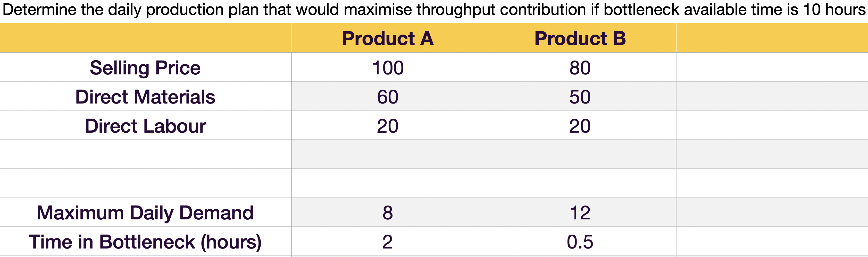Click Product B bottleneck time value 0.5
The image size is (868, 257).
pyautogui.click(x=580, y=242)
